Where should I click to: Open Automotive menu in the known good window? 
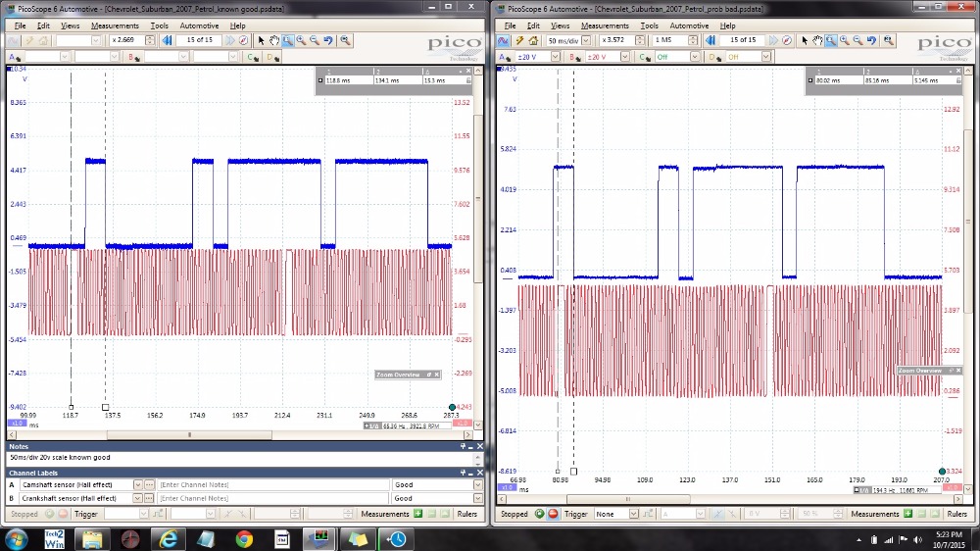click(x=200, y=25)
